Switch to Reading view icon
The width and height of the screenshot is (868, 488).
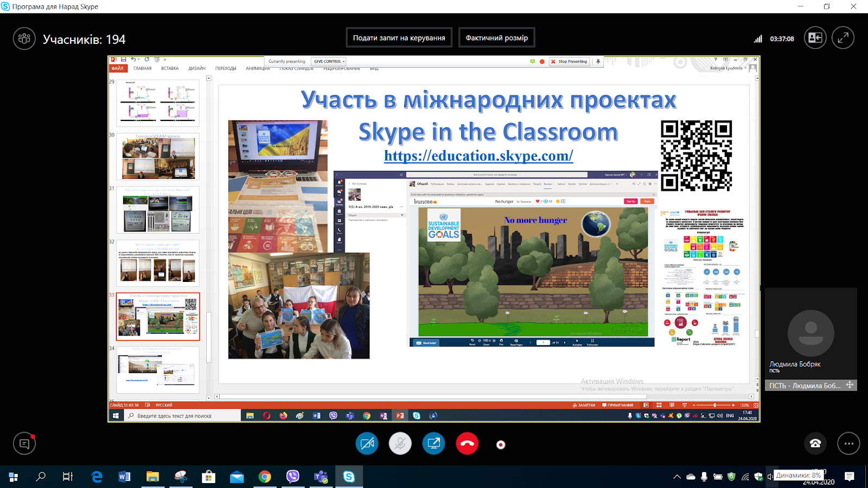pos(672,405)
